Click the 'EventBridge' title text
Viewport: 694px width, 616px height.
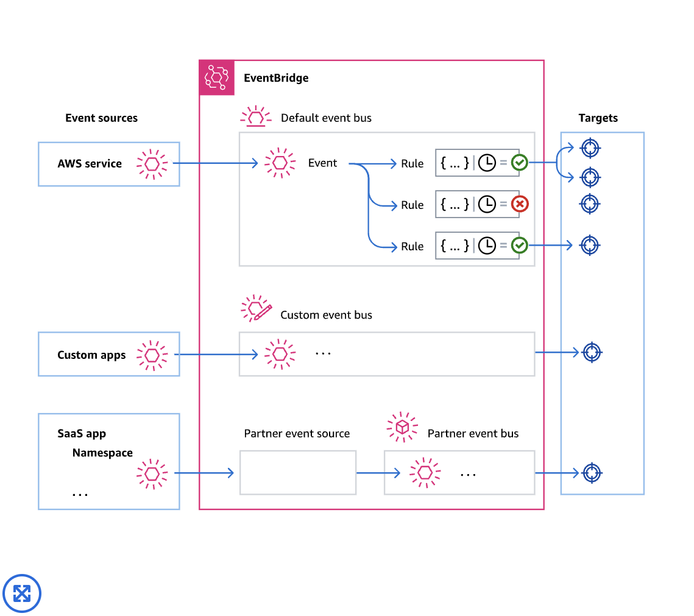(276, 78)
